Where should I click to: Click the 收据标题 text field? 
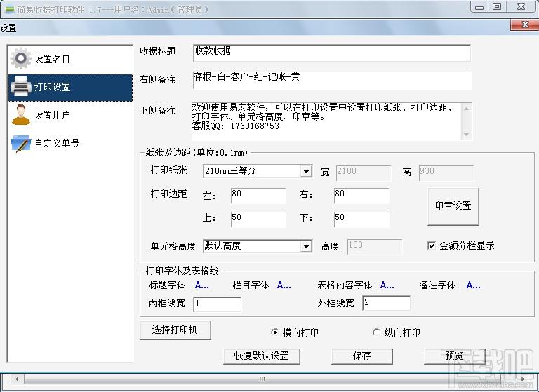(x=332, y=53)
